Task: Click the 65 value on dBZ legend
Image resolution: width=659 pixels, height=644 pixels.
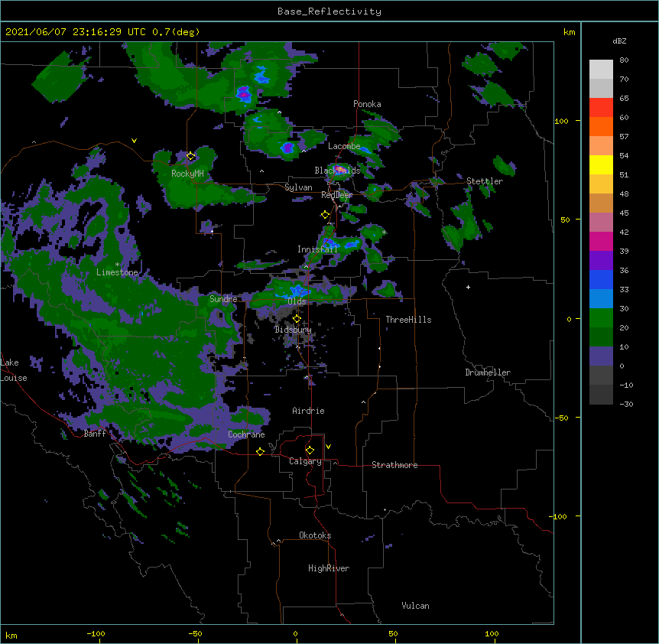Action: pos(624,99)
